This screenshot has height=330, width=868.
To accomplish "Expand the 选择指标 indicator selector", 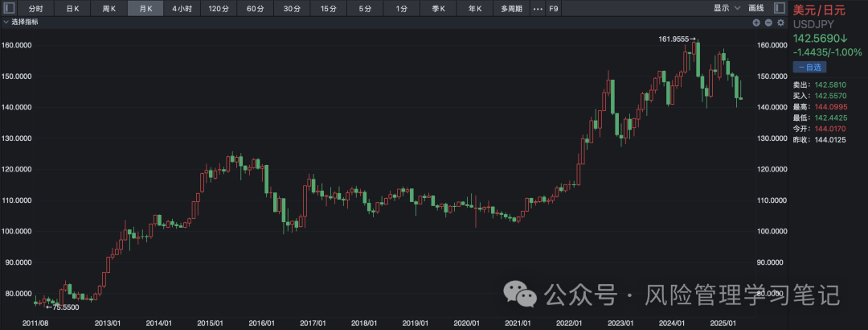I will pos(20,23).
